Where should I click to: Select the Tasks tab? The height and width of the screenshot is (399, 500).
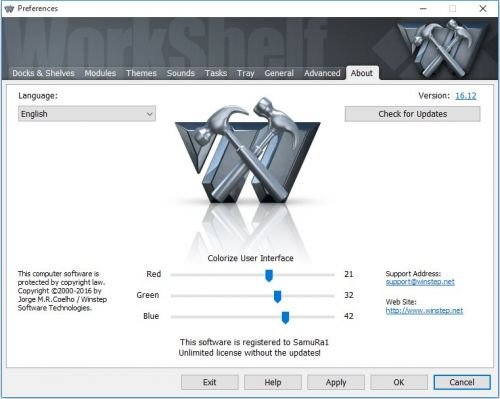(x=216, y=73)
